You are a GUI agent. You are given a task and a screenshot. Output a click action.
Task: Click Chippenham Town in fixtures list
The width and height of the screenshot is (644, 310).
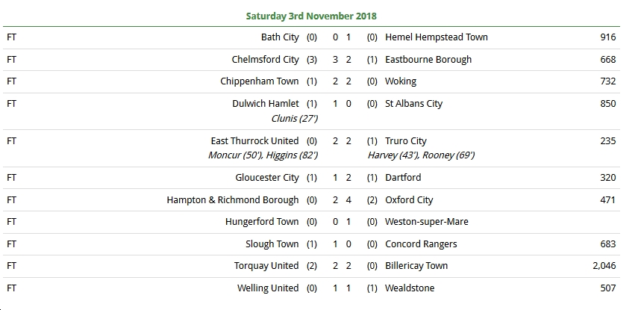coord(259,81)
